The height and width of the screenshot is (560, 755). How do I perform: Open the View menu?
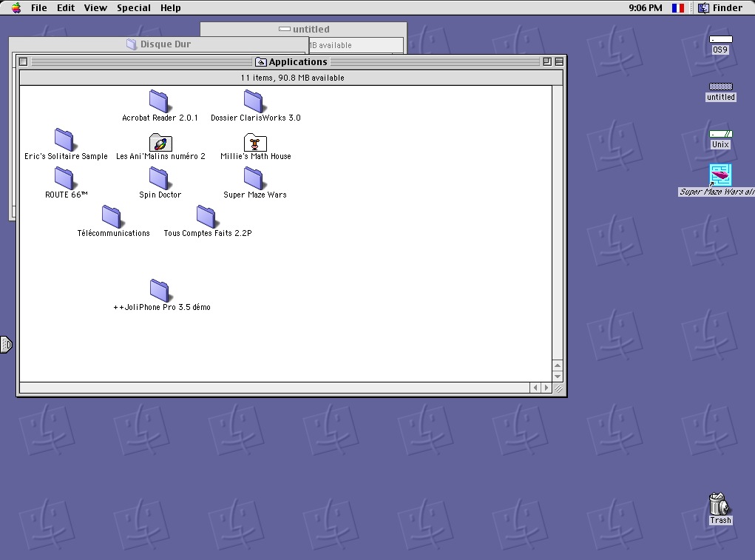tap(95, 7)
